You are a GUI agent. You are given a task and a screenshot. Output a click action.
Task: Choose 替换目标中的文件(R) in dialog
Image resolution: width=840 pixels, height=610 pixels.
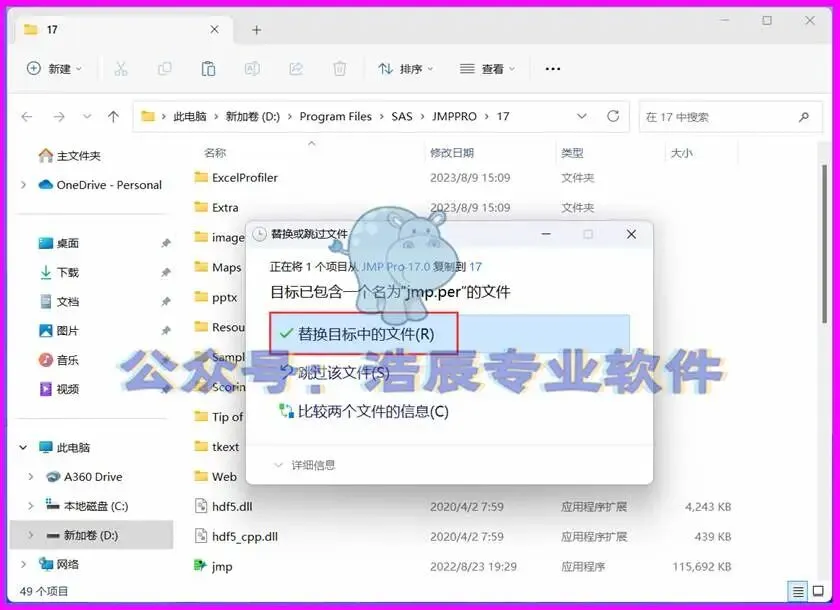tap(449, 334)
